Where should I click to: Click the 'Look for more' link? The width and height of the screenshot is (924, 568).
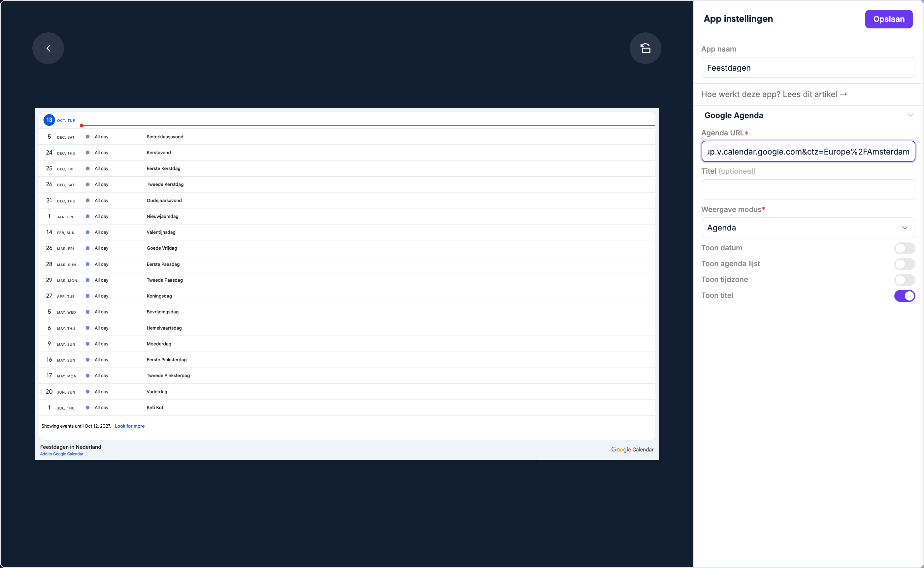pyautogui.click(x=129, y=426)
